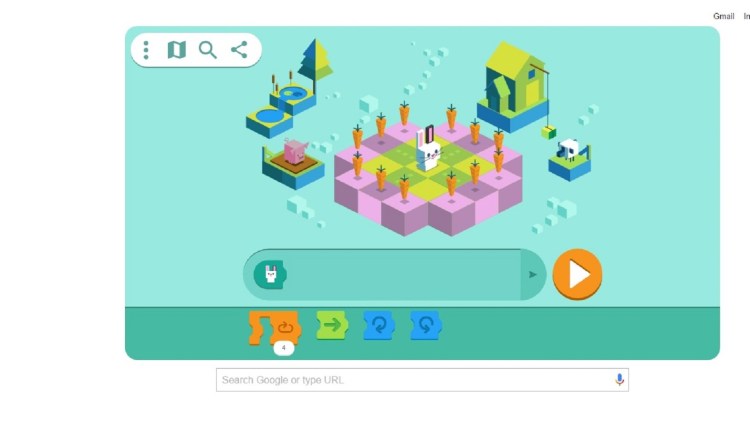Screen dimensions: 750x421
Task: Open the map levels icon
Action: tap(176, 50)
